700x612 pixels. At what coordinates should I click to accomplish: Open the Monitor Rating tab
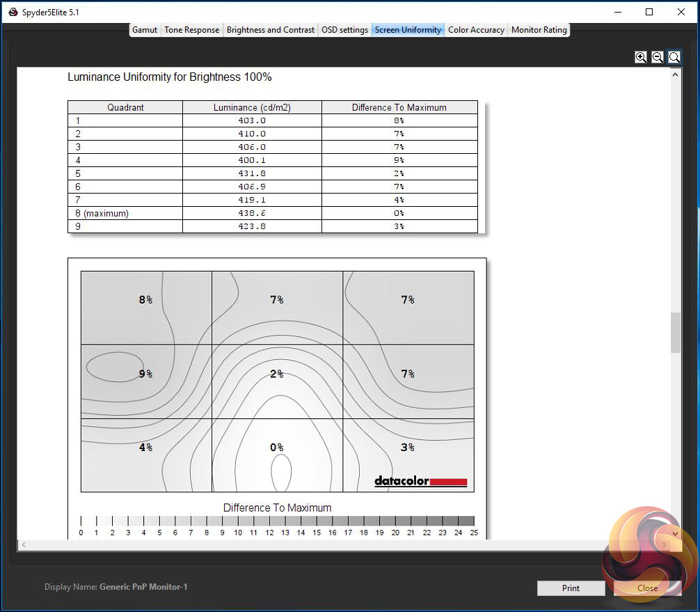click(x=539, y=30)
